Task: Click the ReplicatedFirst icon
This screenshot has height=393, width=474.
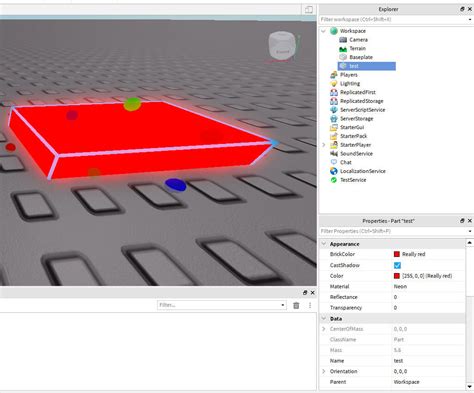Action: coord(334,92)
